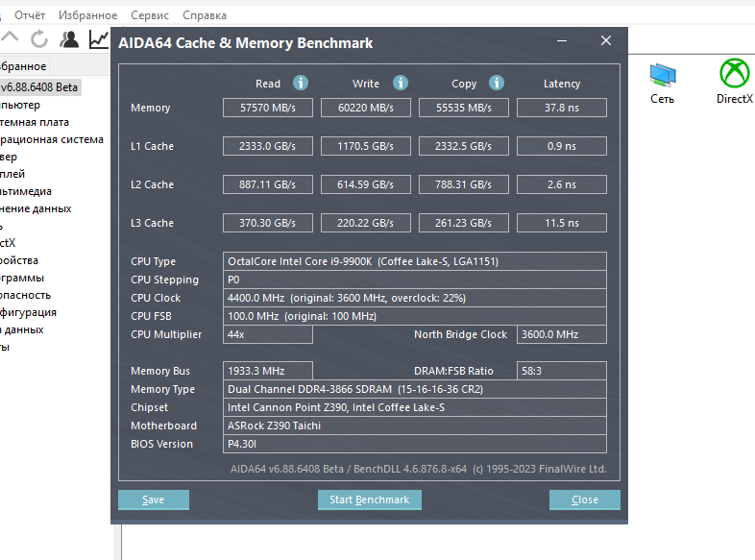
Task: Open the Сервис menu
Action: [150, 15]
